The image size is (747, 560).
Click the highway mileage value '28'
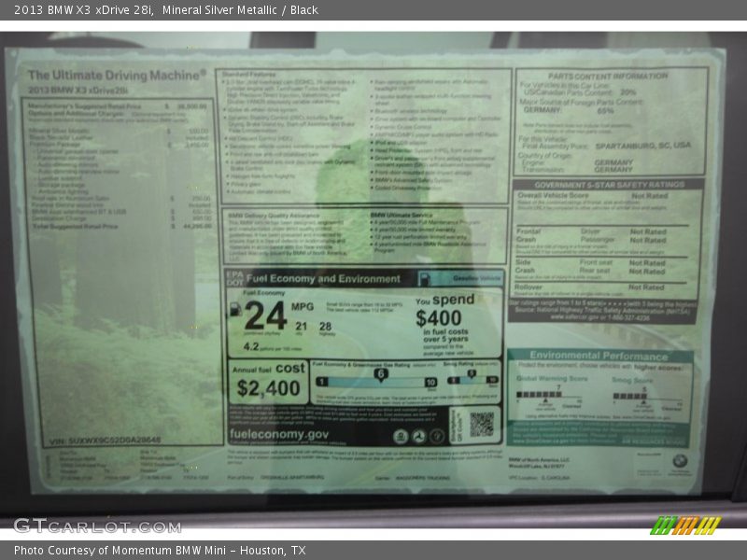(x=325, y=326)
